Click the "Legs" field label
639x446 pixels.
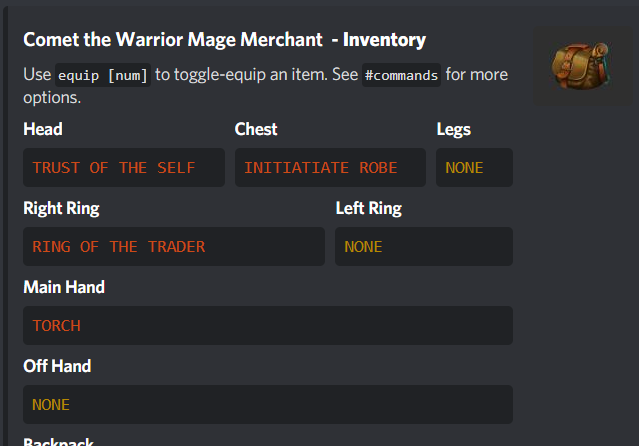click(x=453, y=129)
